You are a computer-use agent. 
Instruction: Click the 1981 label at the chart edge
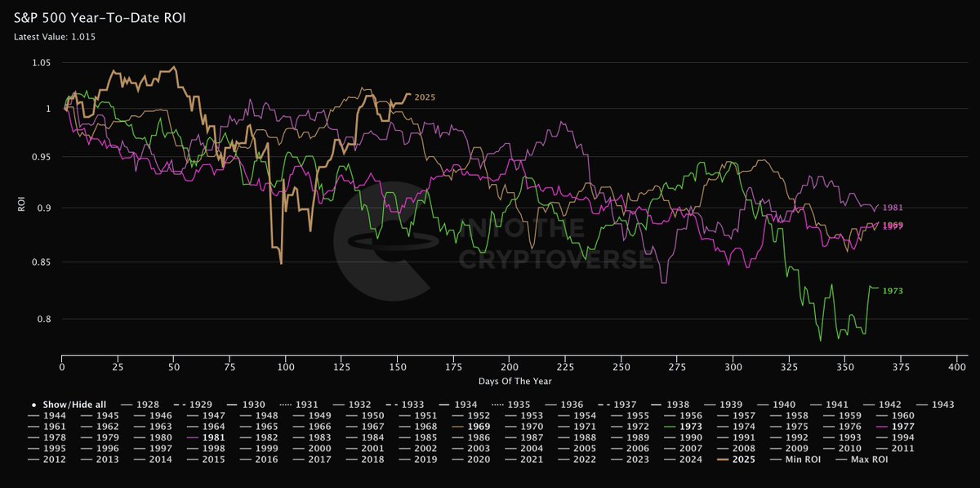(x=894, y=208)
